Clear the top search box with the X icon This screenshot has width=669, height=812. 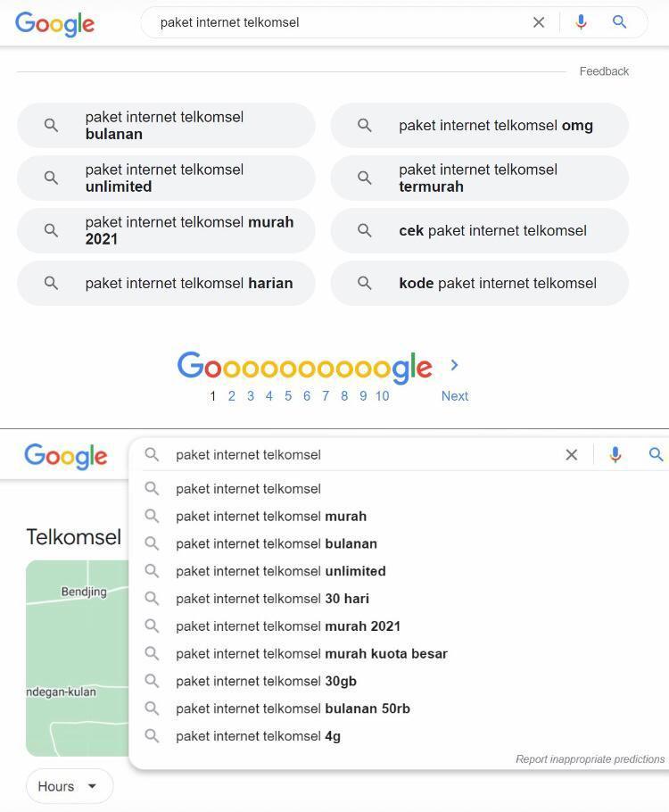coord(539,22)
